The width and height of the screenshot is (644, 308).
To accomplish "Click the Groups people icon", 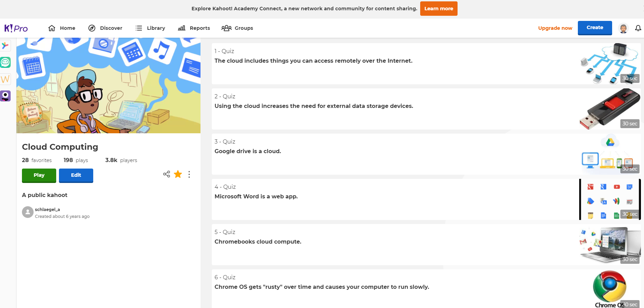I will point(227,28).
